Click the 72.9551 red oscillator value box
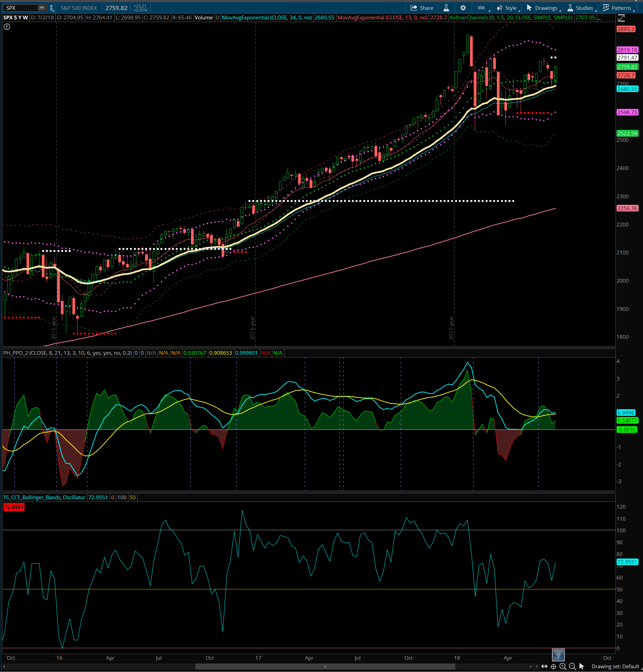643x672 pixels. 14,507
